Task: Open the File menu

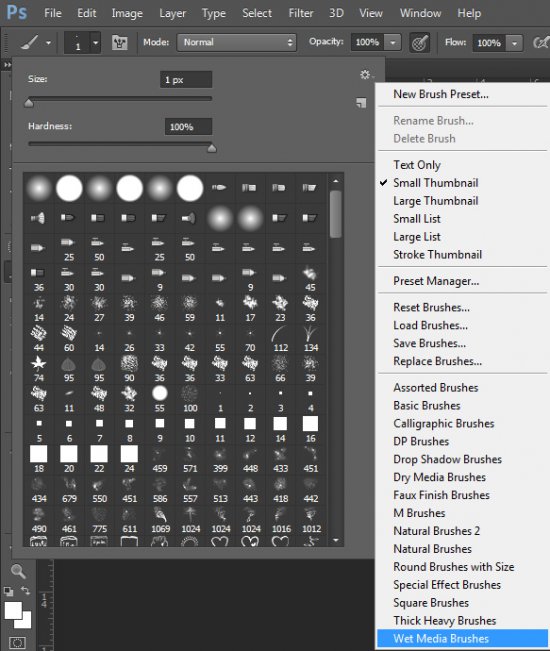Action: pos(53,13)
